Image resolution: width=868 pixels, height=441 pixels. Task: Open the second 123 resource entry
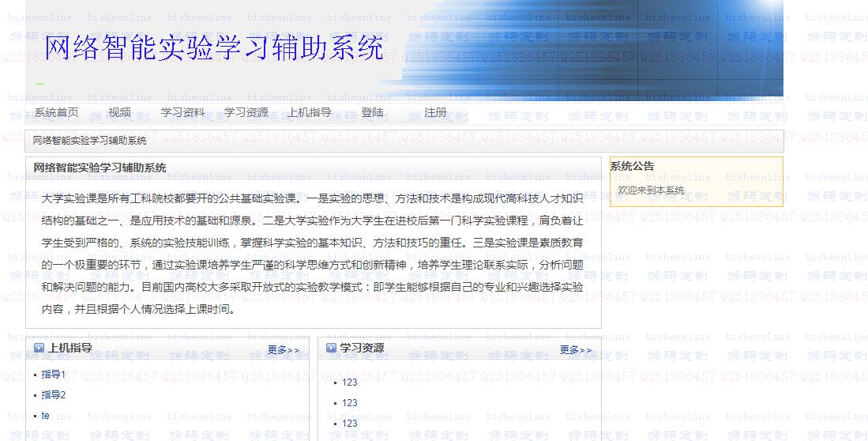coord(349,403)
